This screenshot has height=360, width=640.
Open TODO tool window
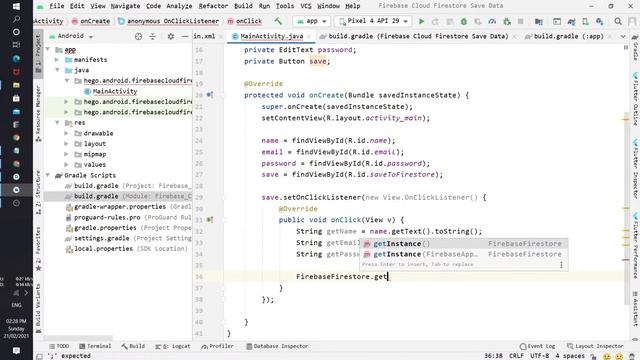[x=59, y=346]
